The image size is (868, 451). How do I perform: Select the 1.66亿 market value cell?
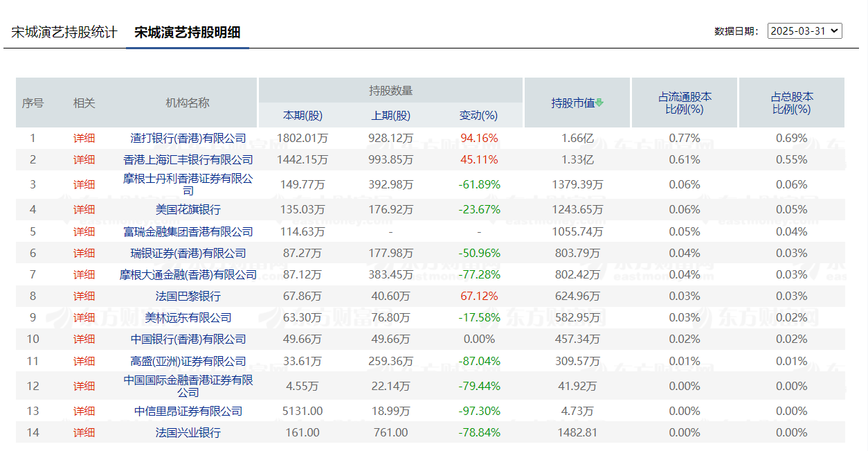click(x=578, y=138)
